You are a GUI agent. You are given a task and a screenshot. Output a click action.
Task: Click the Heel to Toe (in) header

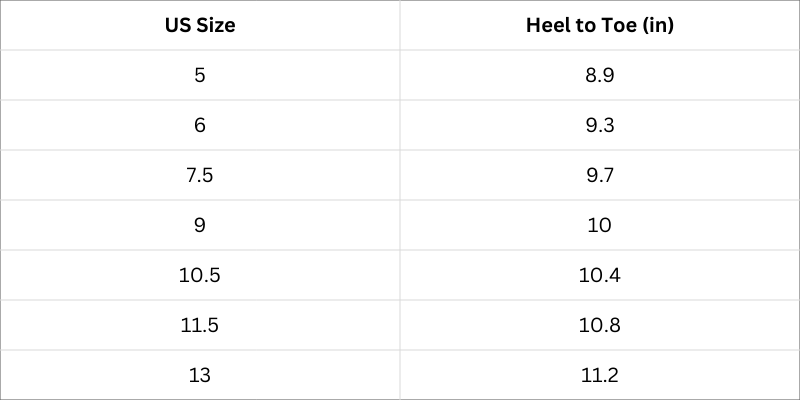point(599,25)
